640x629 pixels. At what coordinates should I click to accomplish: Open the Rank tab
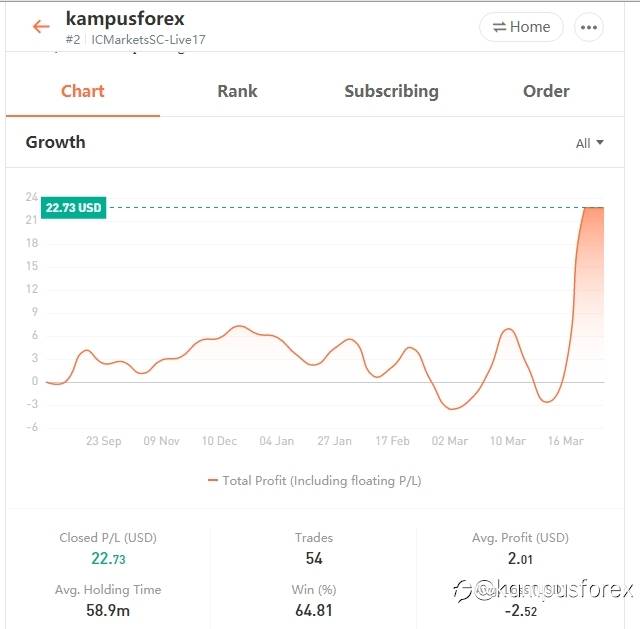237,91
